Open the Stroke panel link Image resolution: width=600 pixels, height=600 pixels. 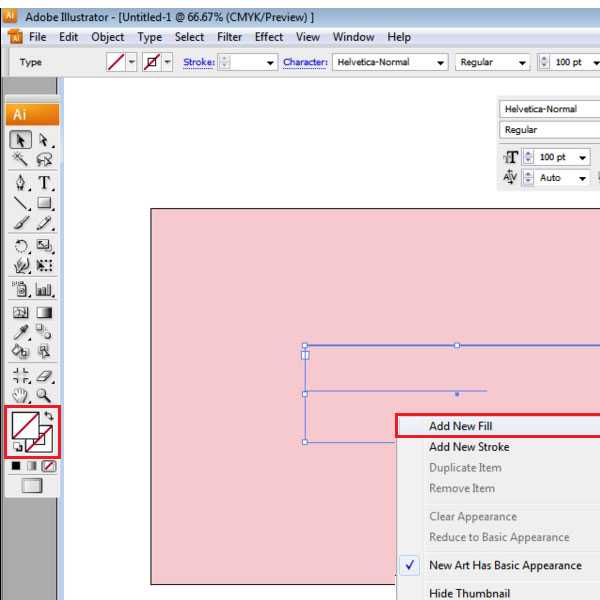click(198, 62)
